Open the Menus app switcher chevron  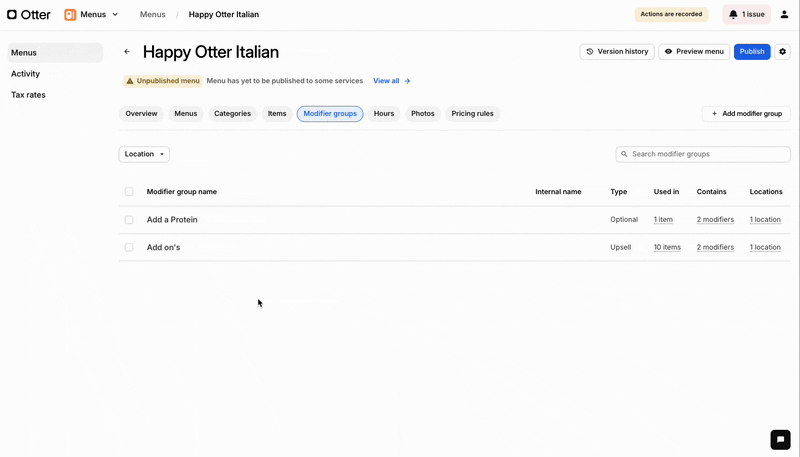[x=115, y=14]
